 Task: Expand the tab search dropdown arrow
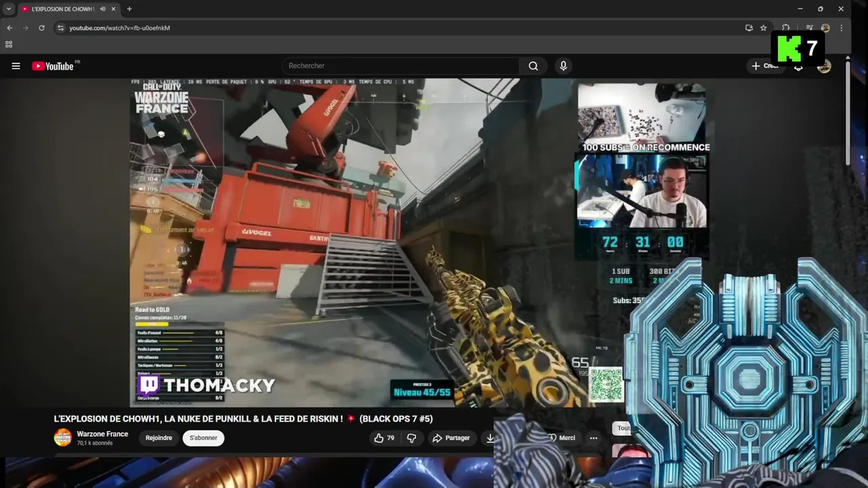(9, 9)
